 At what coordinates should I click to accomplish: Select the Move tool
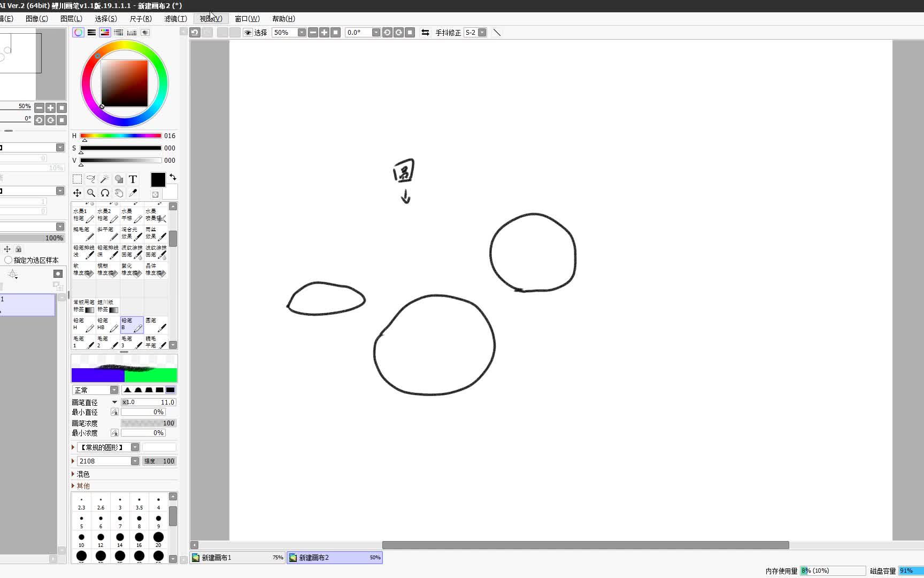(x=78, y=193)
